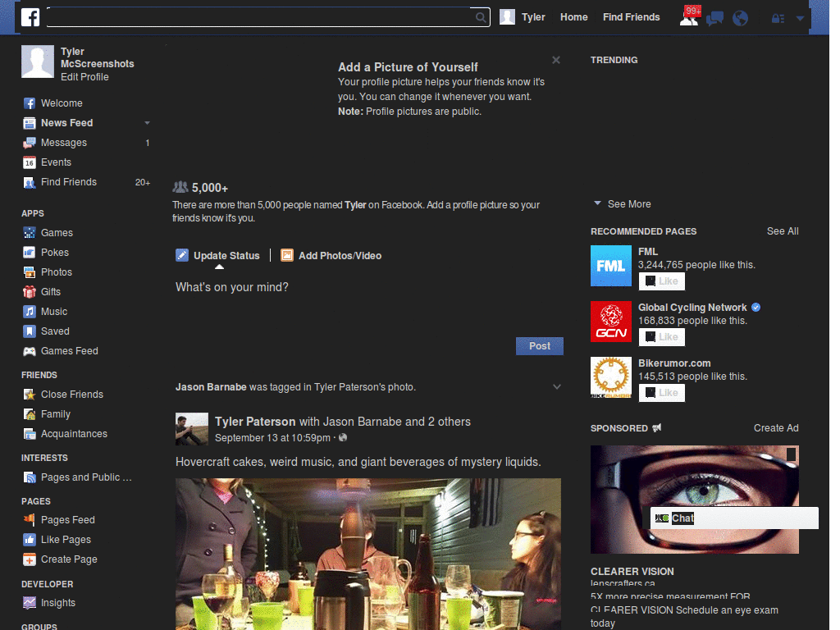Click Pages Feed flag icon
The image size is (840, 630).
point(30,519)
